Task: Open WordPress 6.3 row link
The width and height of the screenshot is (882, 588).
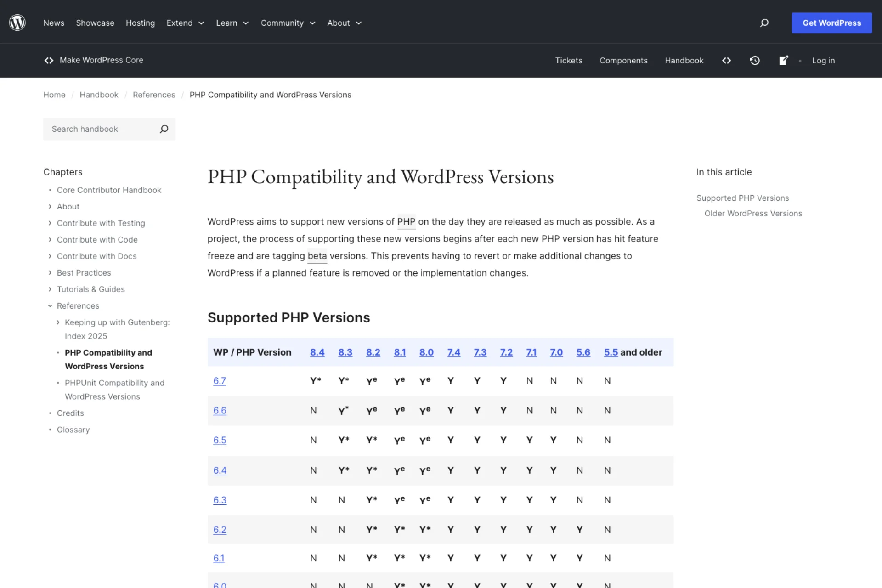Action: coord(220,500)
